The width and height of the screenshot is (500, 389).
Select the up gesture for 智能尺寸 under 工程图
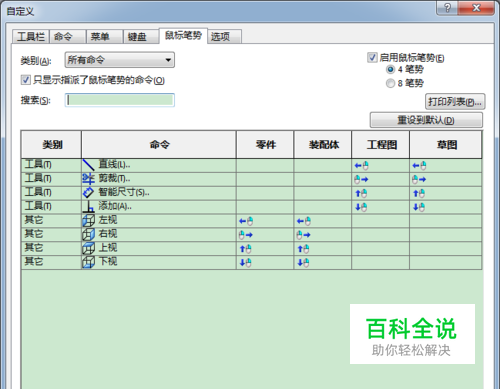(x=361, y=193)
